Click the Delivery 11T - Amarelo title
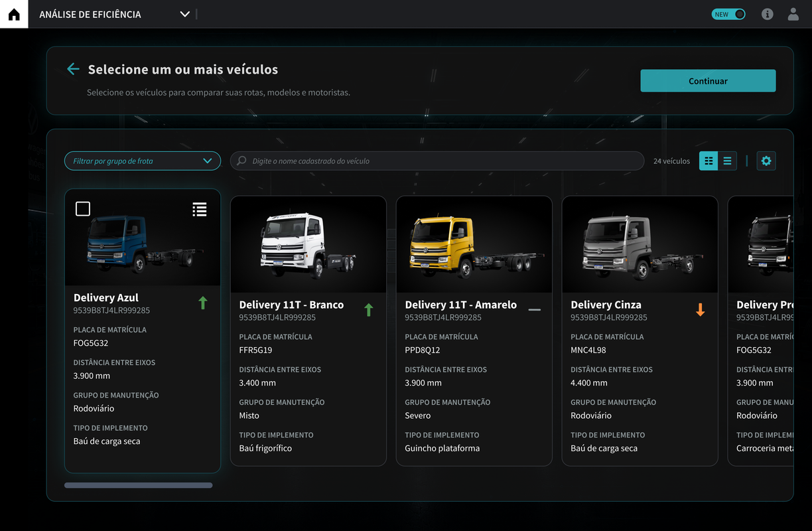Viewport: 812px width, 531px height. point(460,305)
